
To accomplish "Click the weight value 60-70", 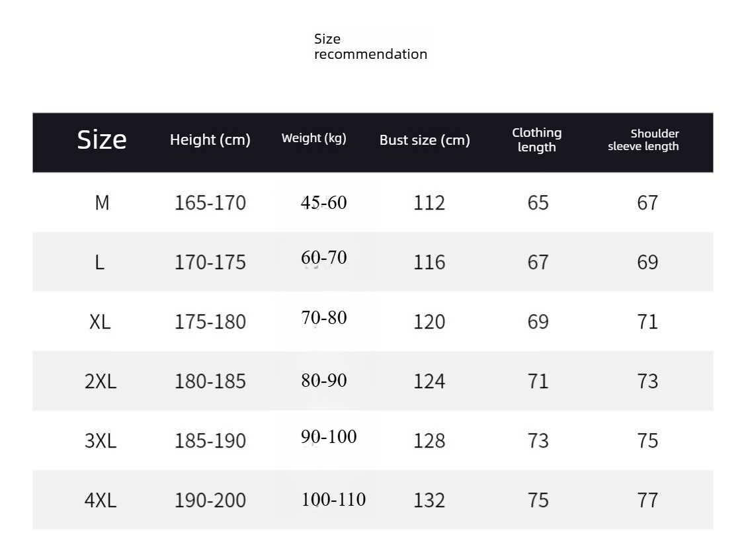I will (324, 258).
